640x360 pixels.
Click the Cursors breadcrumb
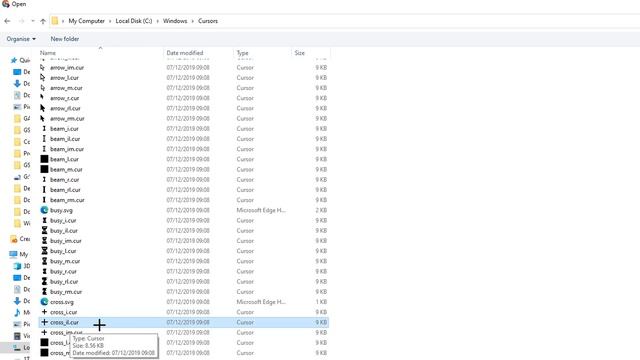click(x=208, y=21)
